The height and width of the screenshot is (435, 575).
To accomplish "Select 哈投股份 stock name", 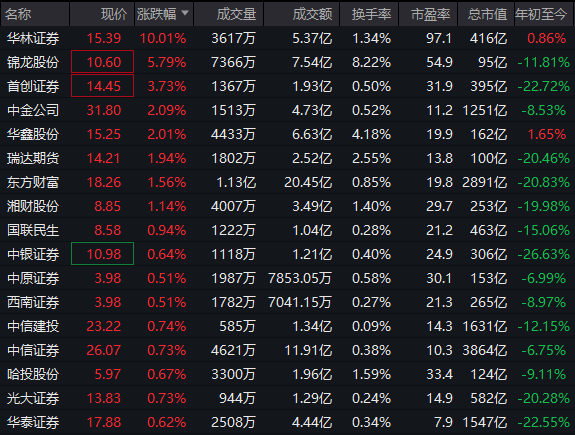I will pyautogui.click(x=33, y=374).
